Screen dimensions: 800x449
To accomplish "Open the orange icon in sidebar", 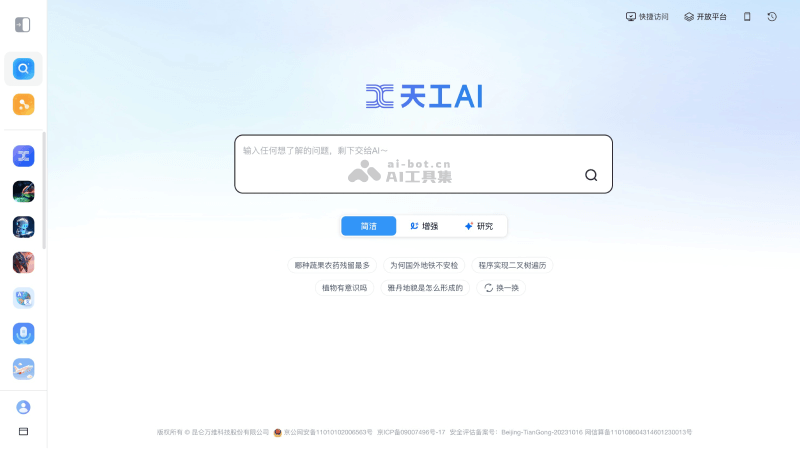I will point(23,104).
